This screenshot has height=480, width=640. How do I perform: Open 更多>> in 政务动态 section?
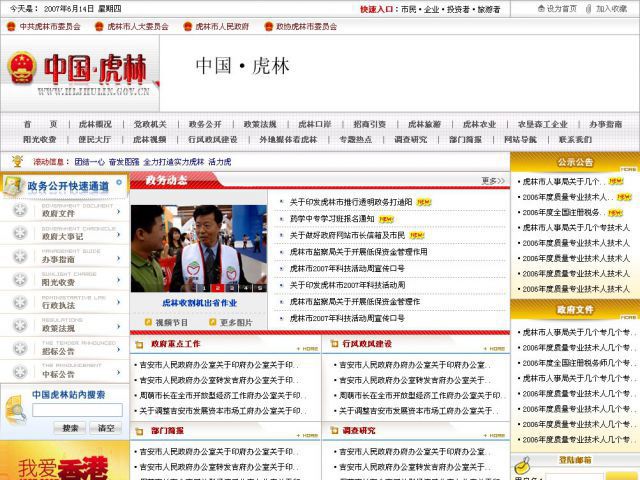pos(493,181)
